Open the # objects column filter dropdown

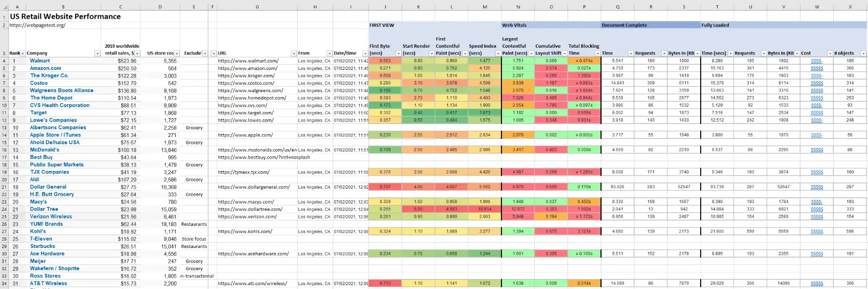[863, 54]
